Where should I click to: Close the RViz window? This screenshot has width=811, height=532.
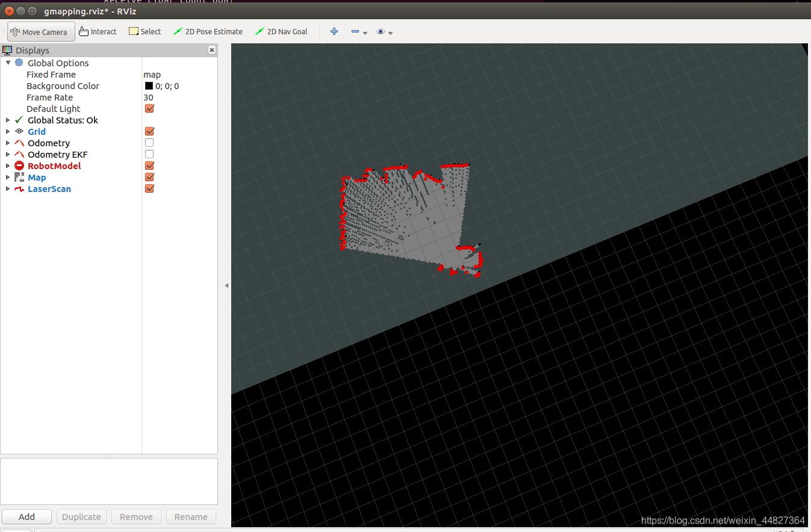[9, 11]
